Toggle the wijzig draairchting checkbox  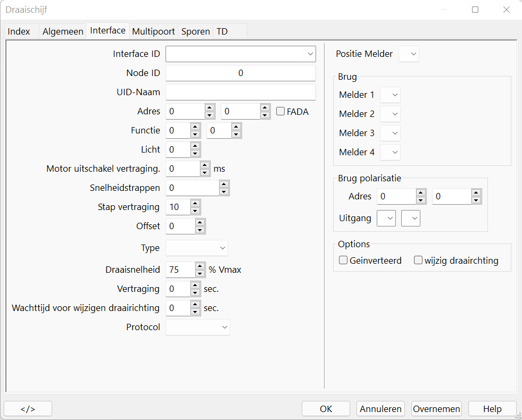pos(418,261)
